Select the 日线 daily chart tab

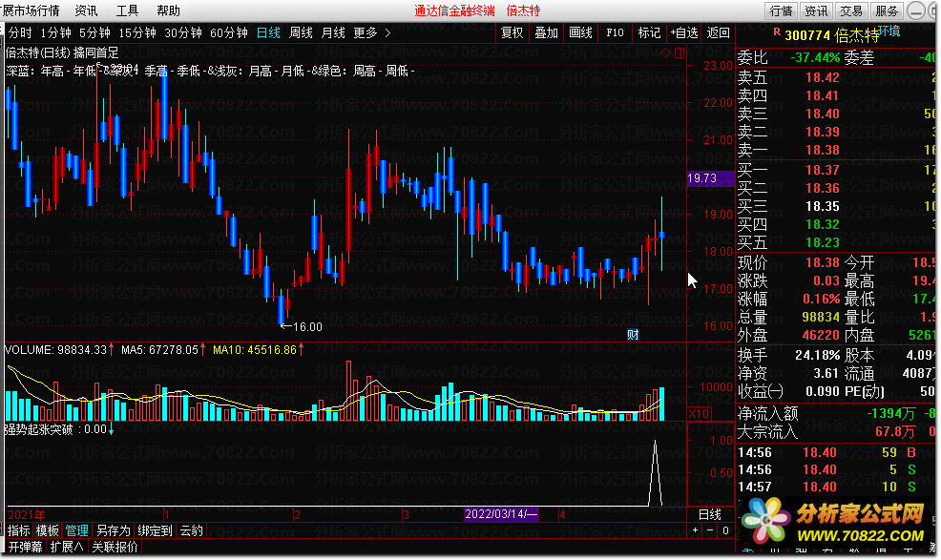[x=268, y=33]
